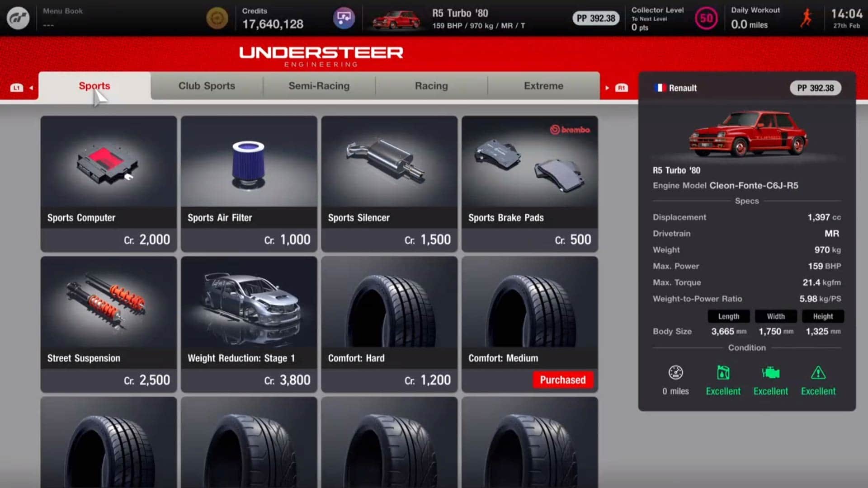Switch to the Club Sports tab
Viewport: 868px width, 488px height.
[x=207, y=85]
